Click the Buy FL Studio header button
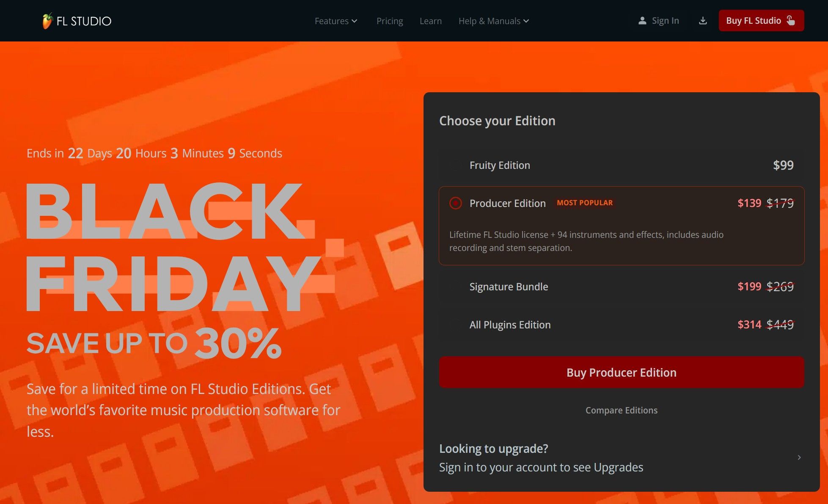 pyautogui.click(x=753, y=21)
